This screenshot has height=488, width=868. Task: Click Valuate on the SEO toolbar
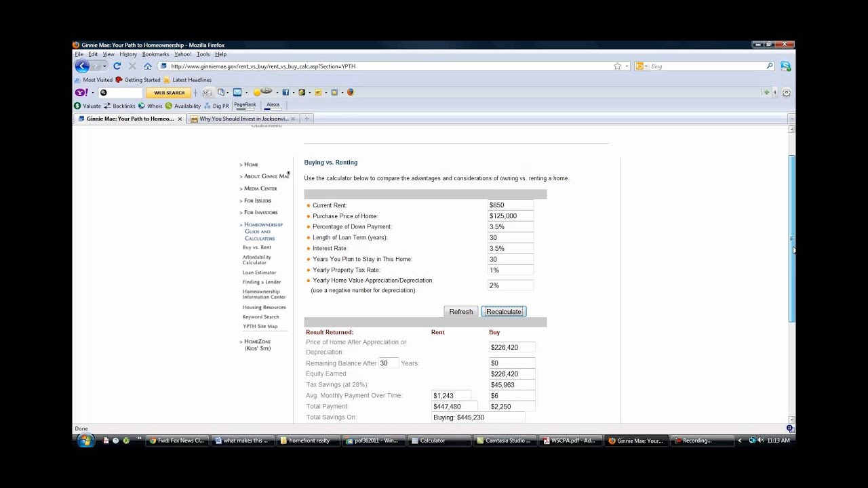(x=87, y=106)
